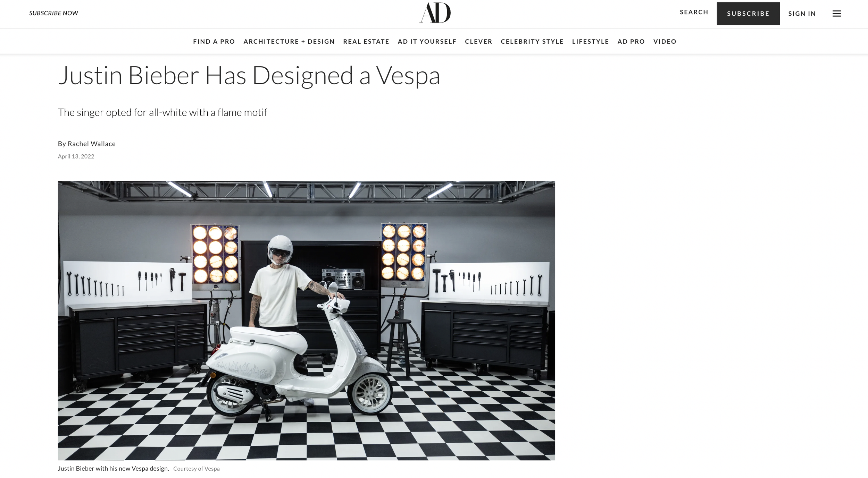
Task: Click the April 13, 2022 date
Action: [x=76, y=156]
